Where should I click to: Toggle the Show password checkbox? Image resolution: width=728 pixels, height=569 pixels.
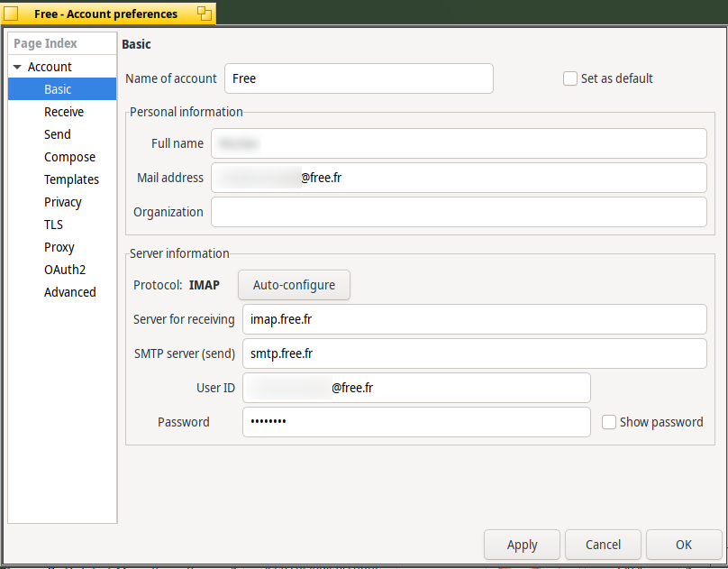(x=609, y=422)
